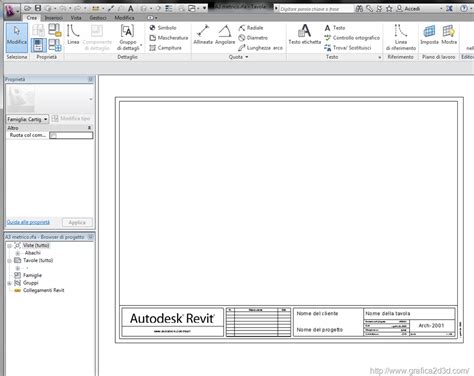
Task: Open Trova/Sostituisci find and replace
Action: pos(348,48)
